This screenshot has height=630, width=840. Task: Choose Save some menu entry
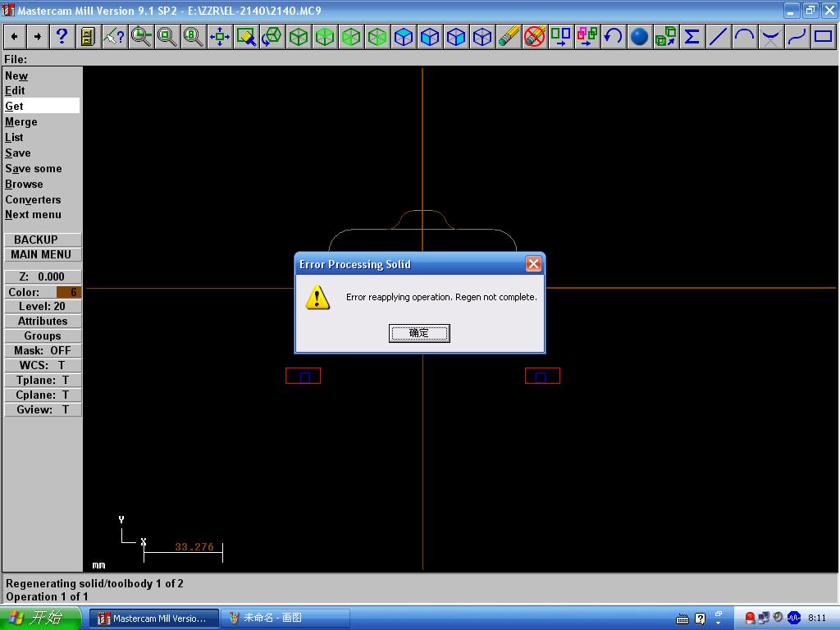pos(33,168)
